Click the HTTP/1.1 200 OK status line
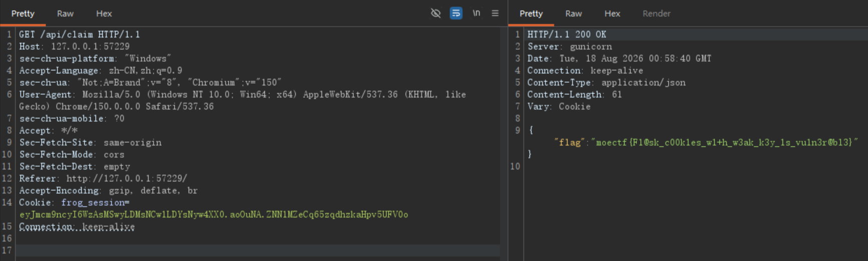 (567, 34)
